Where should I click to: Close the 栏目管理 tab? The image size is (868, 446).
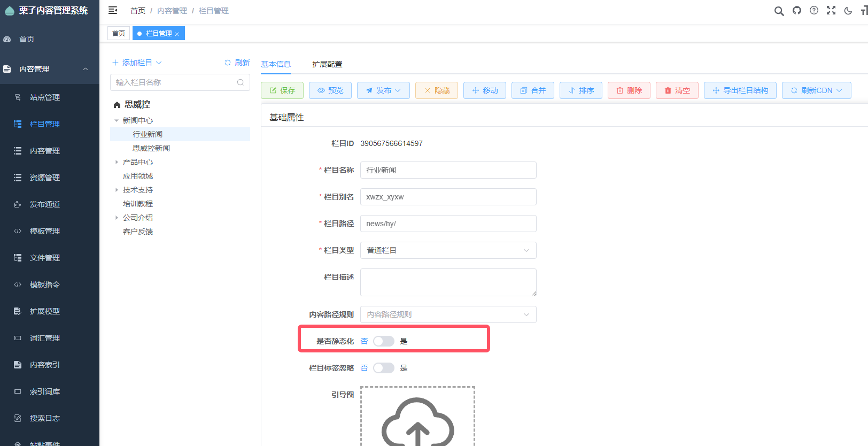(x=177, y=34)
